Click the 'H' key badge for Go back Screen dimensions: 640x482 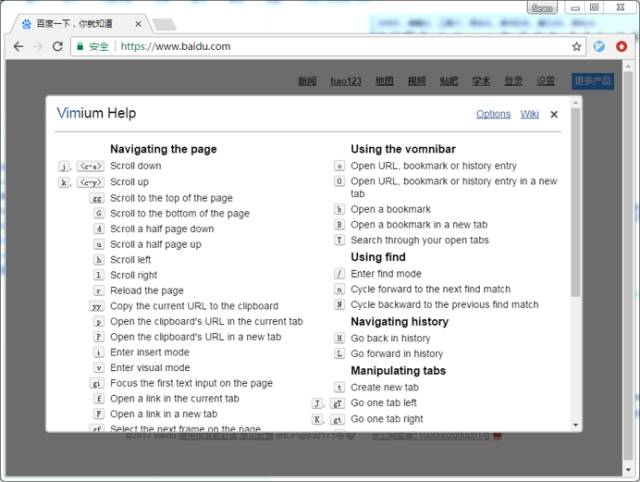339,338
